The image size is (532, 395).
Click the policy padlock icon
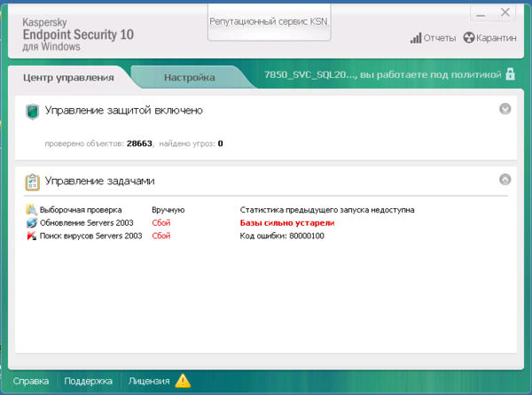(510, 74)
